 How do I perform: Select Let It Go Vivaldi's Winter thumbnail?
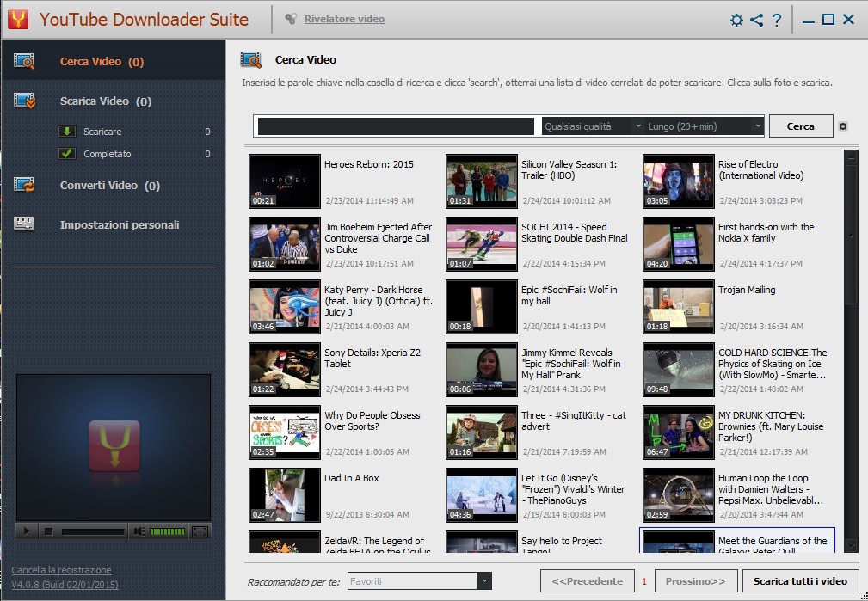(x=482, y=494)
